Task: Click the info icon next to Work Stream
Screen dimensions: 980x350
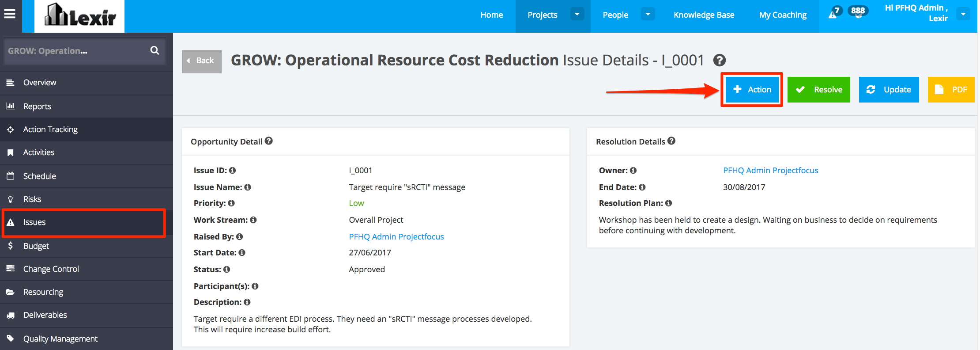Action: pos(253,220)
